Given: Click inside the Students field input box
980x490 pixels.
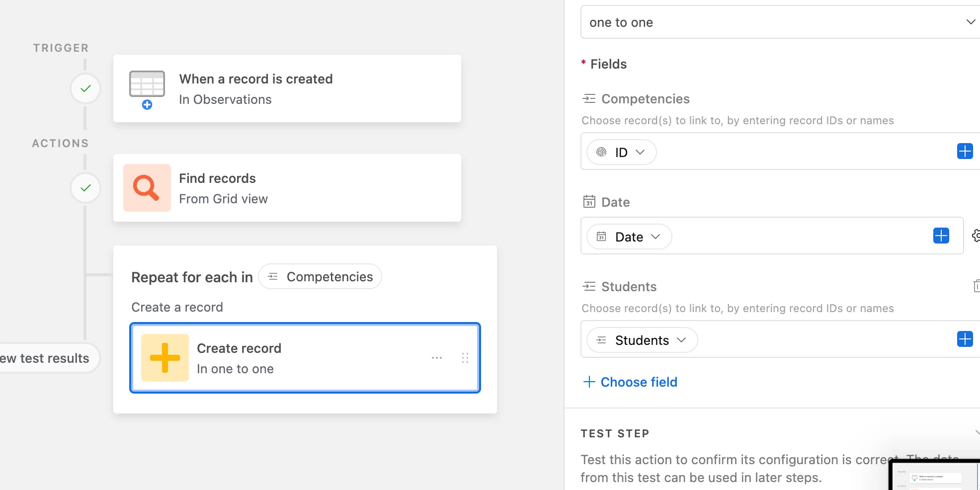Looking at the screenshot, I should pos(820,340).
